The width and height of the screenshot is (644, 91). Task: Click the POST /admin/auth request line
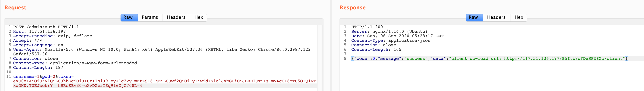(x=46, y=27)
